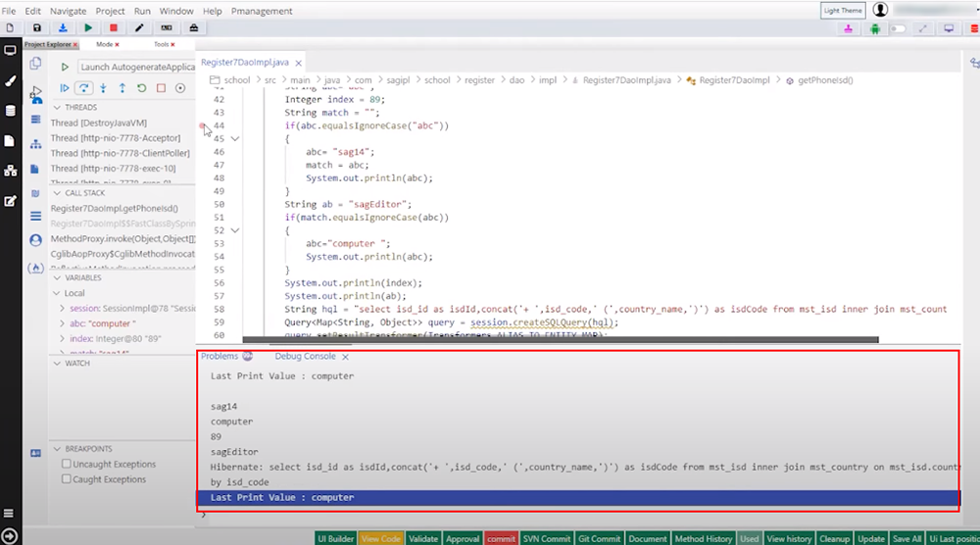Screen dimensions: 980x545
Task: Enable Uncaught Exceptions breakpoint checkbox
Action: click(x=66, y=464)
